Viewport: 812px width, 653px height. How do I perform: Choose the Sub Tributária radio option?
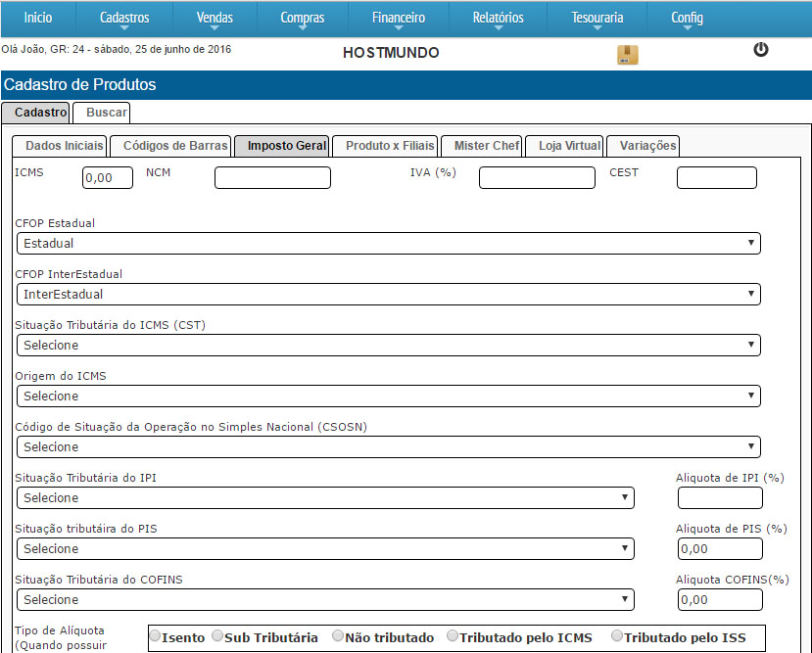point(217,636)
